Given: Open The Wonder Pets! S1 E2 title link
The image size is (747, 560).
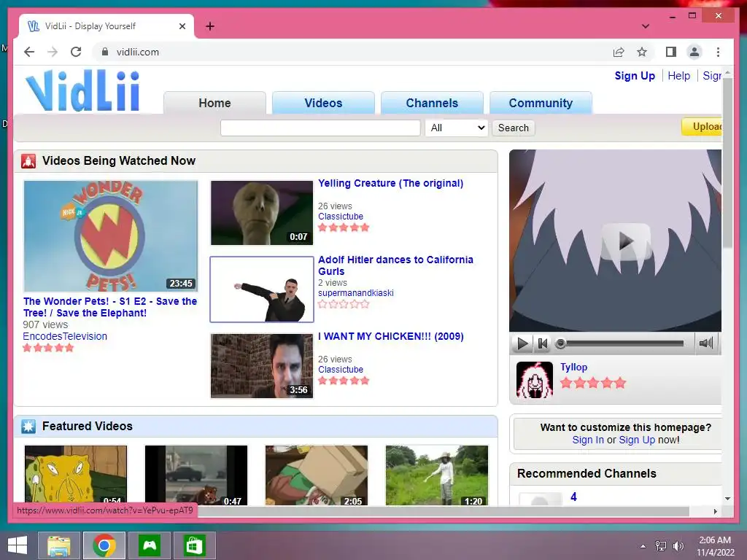Looking at the screenshot, I should click(x=110, y=307).
